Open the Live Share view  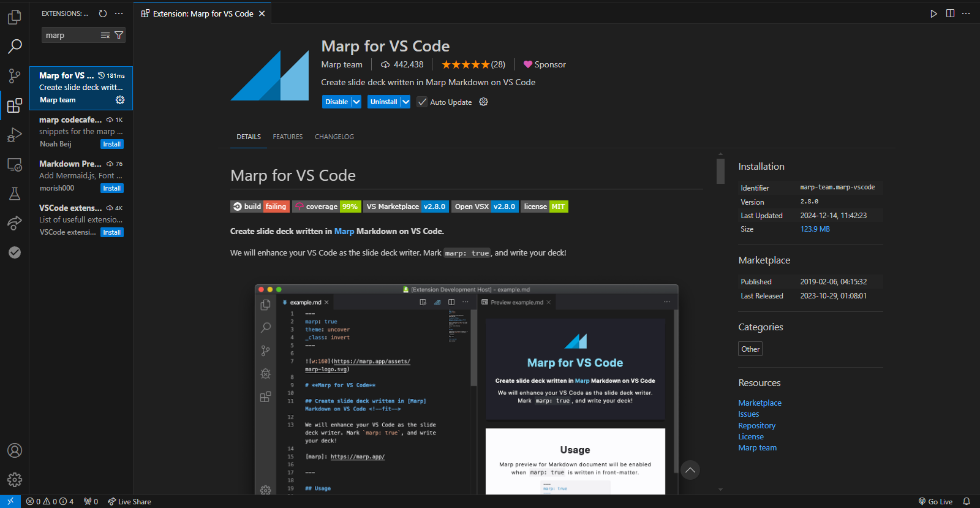pyautogui.click(x=15, y=223)
